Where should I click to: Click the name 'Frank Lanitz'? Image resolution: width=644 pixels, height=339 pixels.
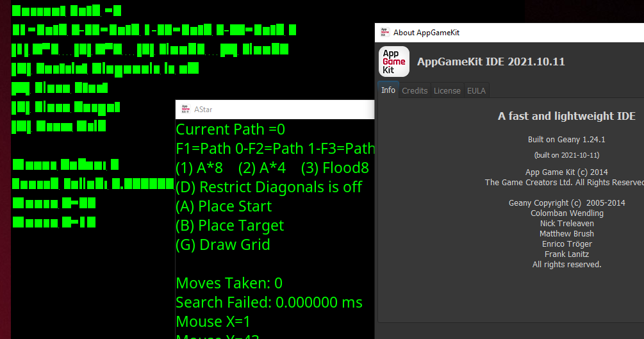566,254
